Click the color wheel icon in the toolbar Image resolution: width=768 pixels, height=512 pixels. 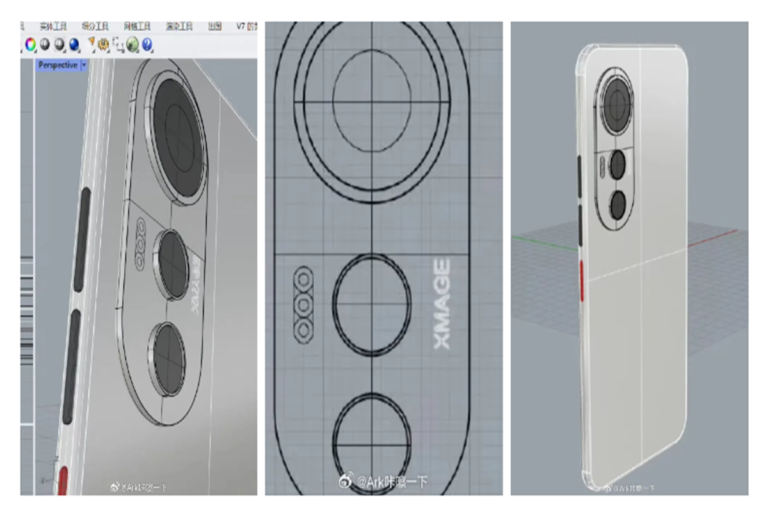tap(31, 44)
